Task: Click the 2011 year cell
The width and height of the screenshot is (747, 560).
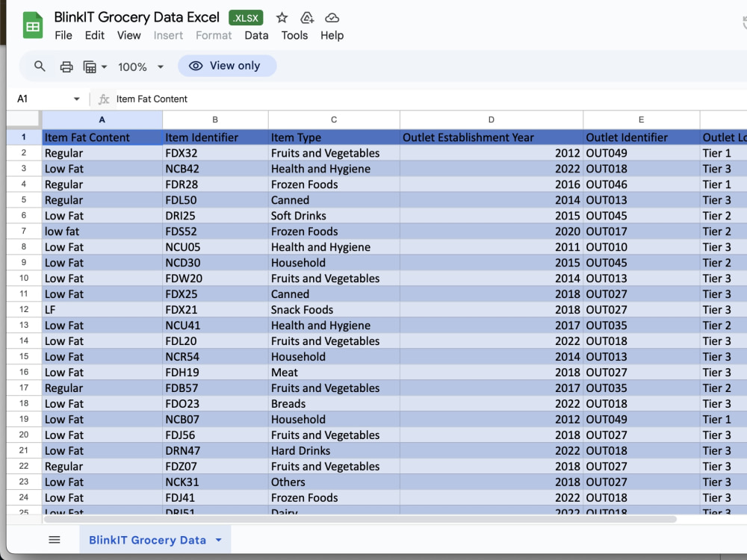Action: pyautogui.click(x=492, y=247)
